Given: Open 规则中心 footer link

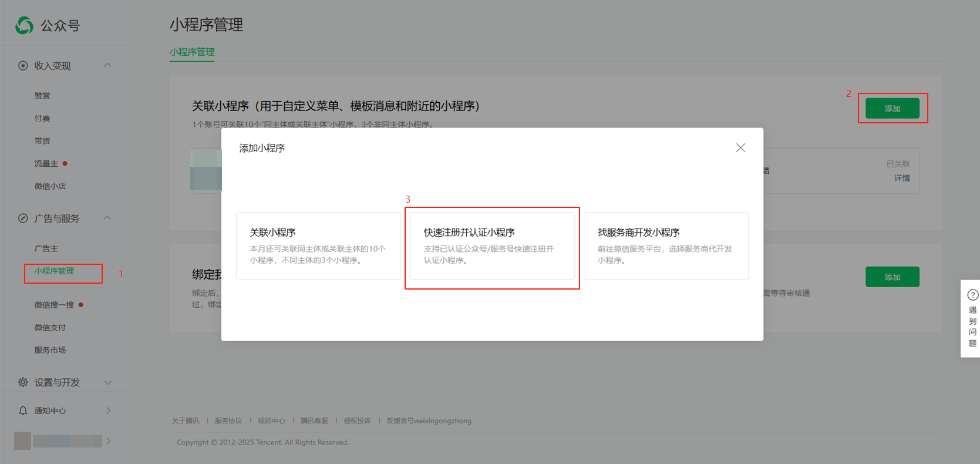Looking at the screenshot, I should 271,421.
